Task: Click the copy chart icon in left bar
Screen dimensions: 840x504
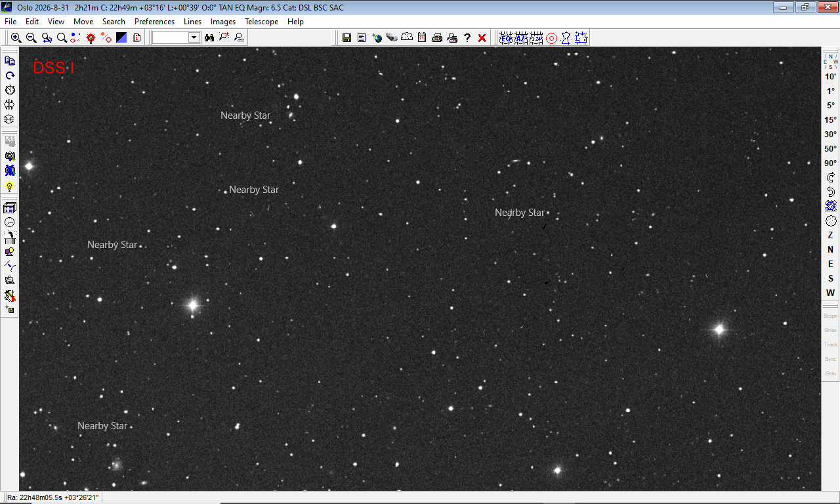Action: click(10, 60)
